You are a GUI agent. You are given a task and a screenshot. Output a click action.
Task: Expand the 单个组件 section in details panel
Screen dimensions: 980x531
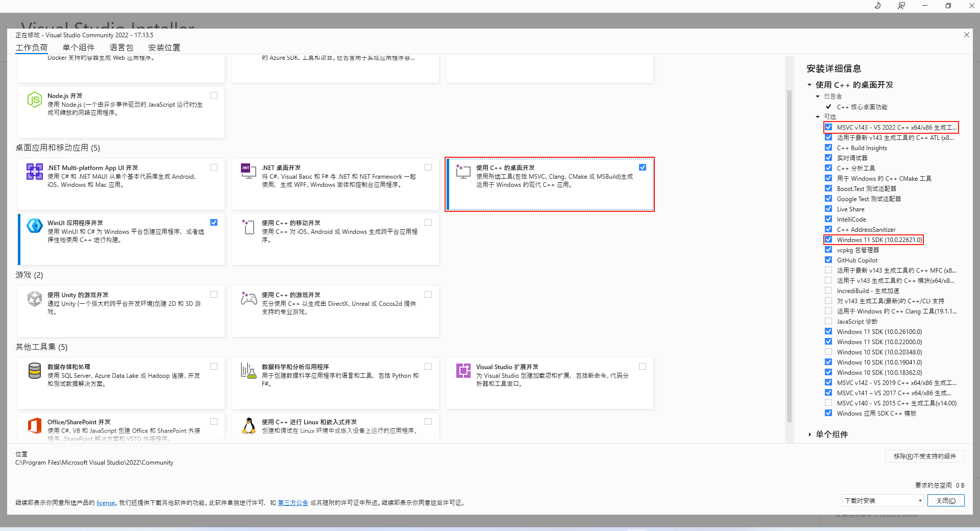(810, 435)
